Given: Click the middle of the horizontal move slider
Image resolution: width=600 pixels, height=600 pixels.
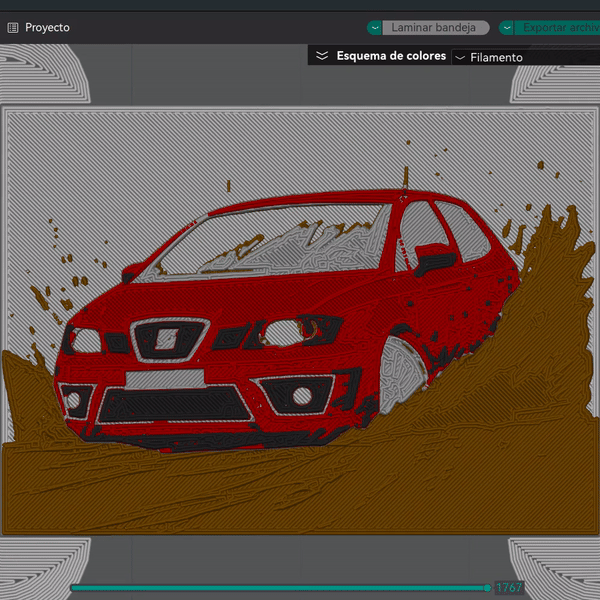Looking at the screenshot, I should click(x=280, y=588).
